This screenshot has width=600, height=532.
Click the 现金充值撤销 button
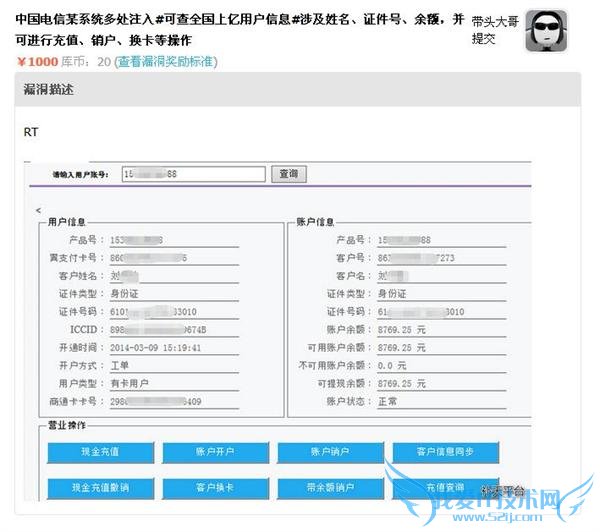tap(101, 488)
